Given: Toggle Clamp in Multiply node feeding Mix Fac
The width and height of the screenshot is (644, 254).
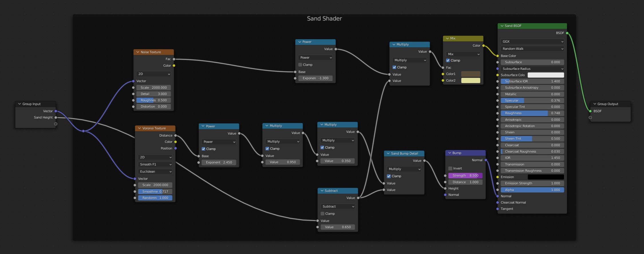Looking at the screenshot, I should point(394,67).
